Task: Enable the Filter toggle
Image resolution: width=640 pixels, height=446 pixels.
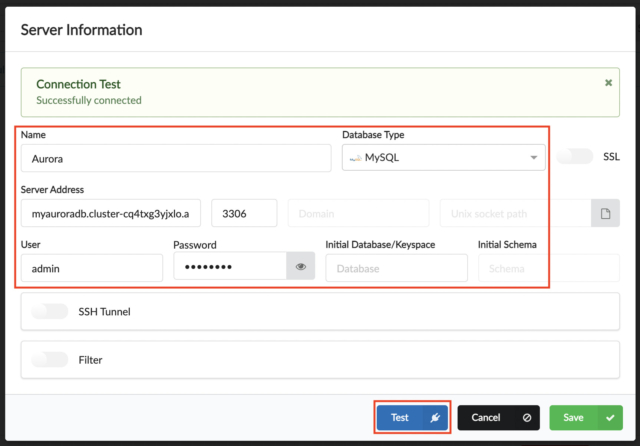Action: pyautogui.click(x=50, y=359)
